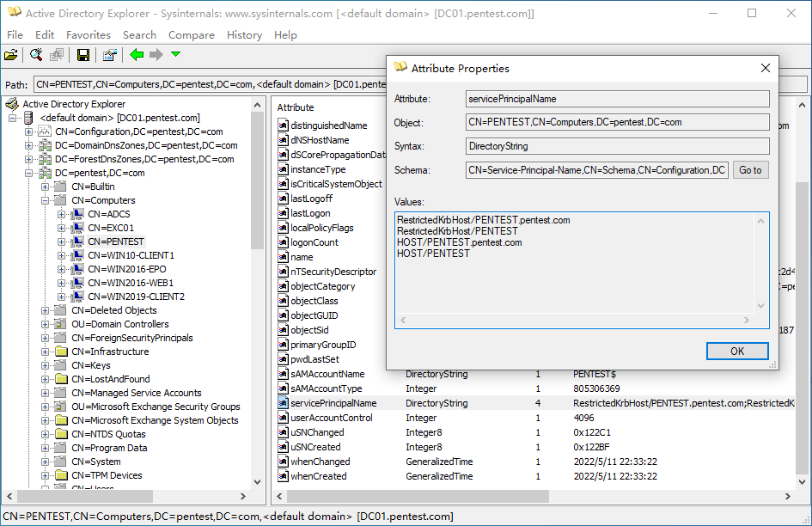Click servicePrincipalName attribute icon
The height and width of the screenshot is (526, 812).
coord(283,402)
